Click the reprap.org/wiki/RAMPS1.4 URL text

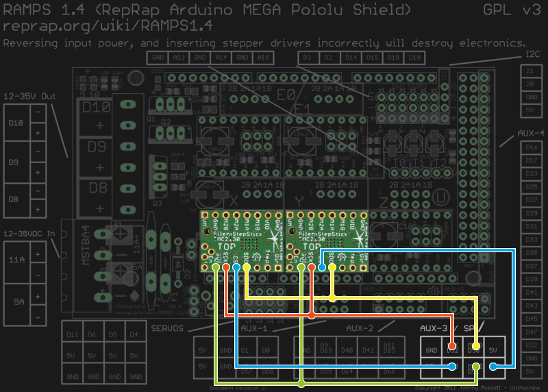[108, 26]
